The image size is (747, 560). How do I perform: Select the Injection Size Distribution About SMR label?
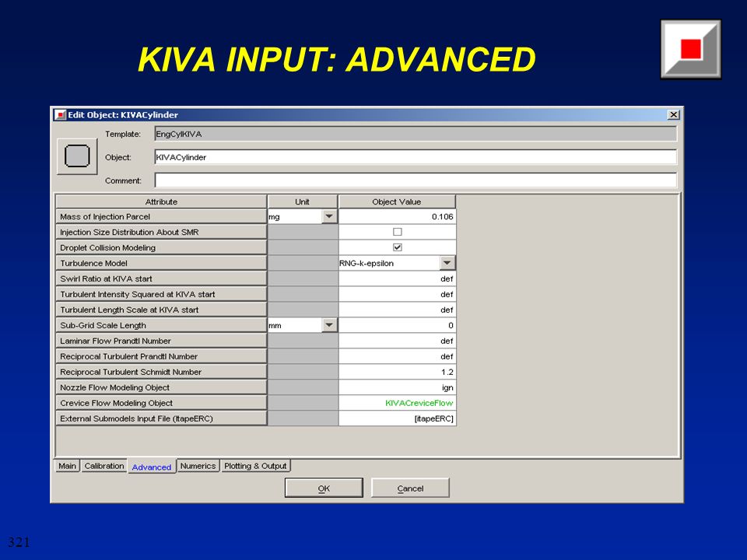pyautogui.click(x=161, y=232)
